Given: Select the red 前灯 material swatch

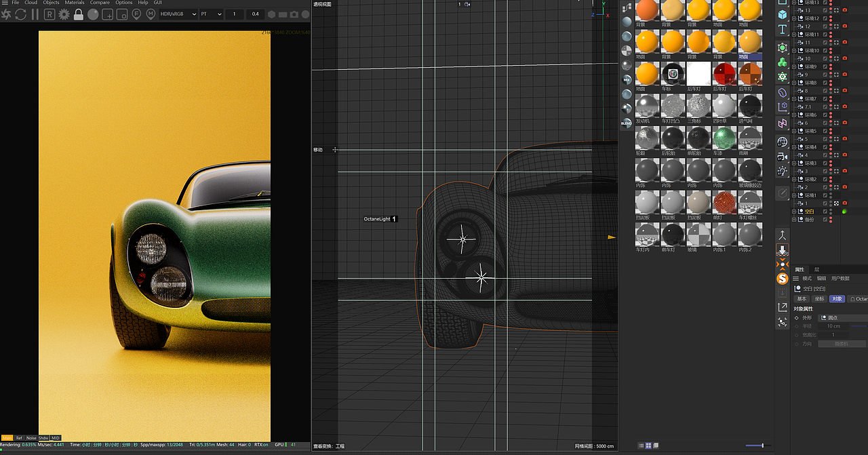Looking at the screenshot, I should (x=724, y=203).
